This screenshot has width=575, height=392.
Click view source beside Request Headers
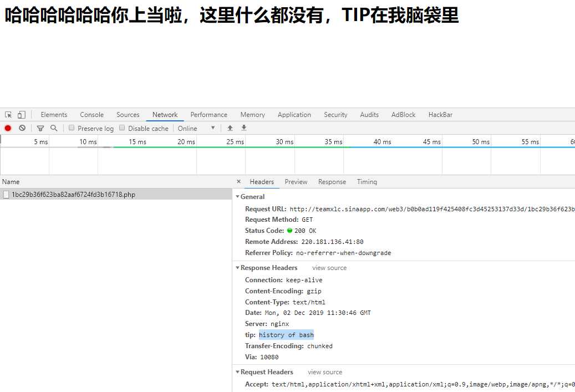point(325,372)
